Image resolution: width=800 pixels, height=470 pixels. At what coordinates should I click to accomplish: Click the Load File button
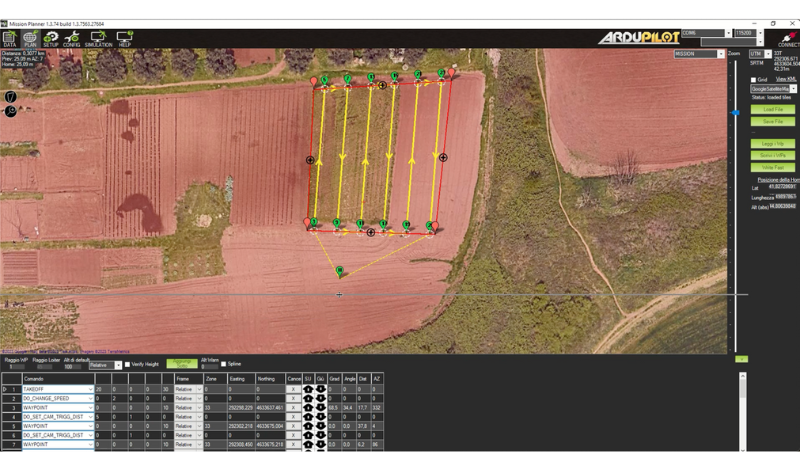pyautogui.click(x=772, y=109)
